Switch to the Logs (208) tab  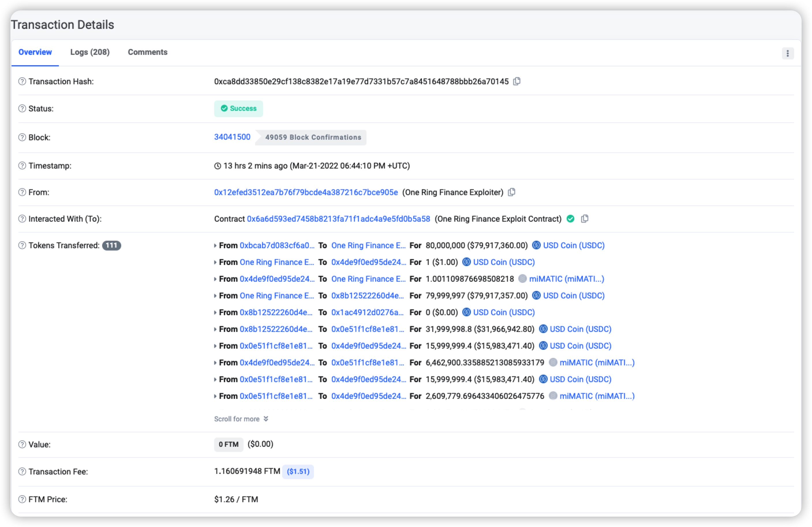click(90, 52)
